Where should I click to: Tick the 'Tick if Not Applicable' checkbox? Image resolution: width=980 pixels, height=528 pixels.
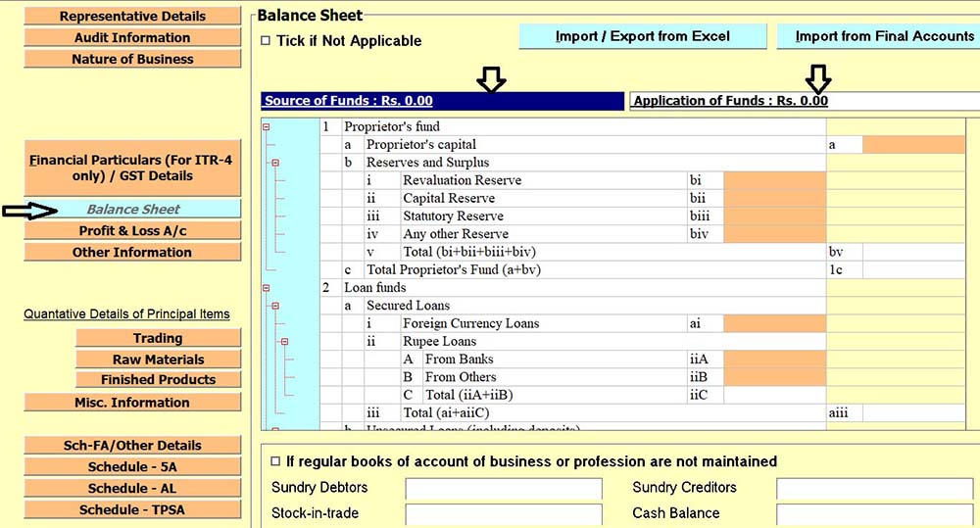click(x=266, y=41)
